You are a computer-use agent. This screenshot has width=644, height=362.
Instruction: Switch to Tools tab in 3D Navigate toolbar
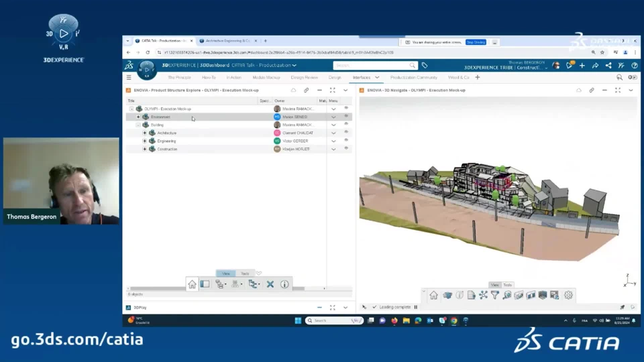coord(508,285)
